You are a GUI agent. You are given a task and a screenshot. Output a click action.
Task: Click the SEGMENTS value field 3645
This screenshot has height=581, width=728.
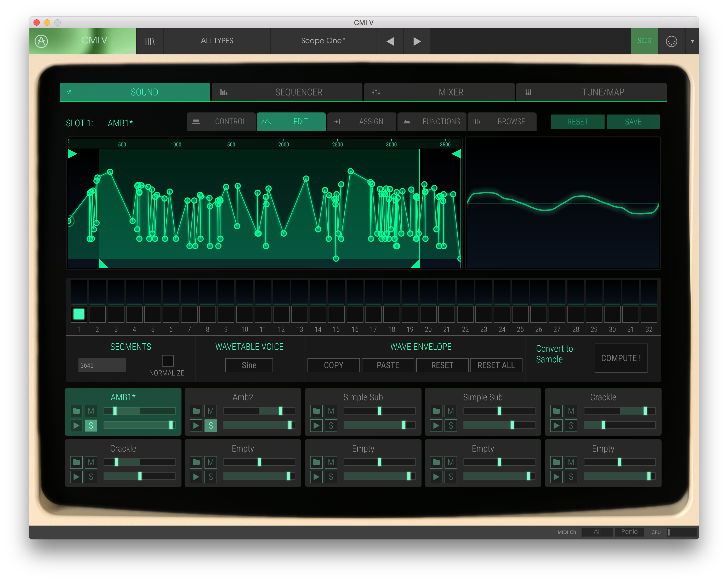102,365
